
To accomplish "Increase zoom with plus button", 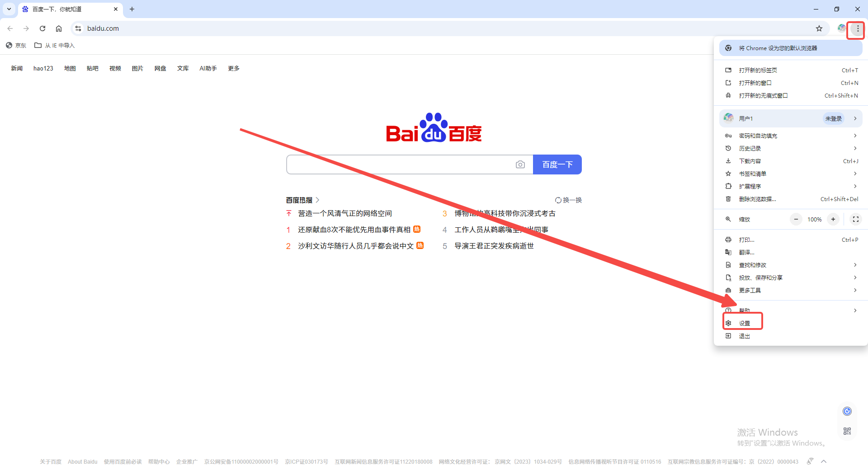I will [x=833, y=219].
